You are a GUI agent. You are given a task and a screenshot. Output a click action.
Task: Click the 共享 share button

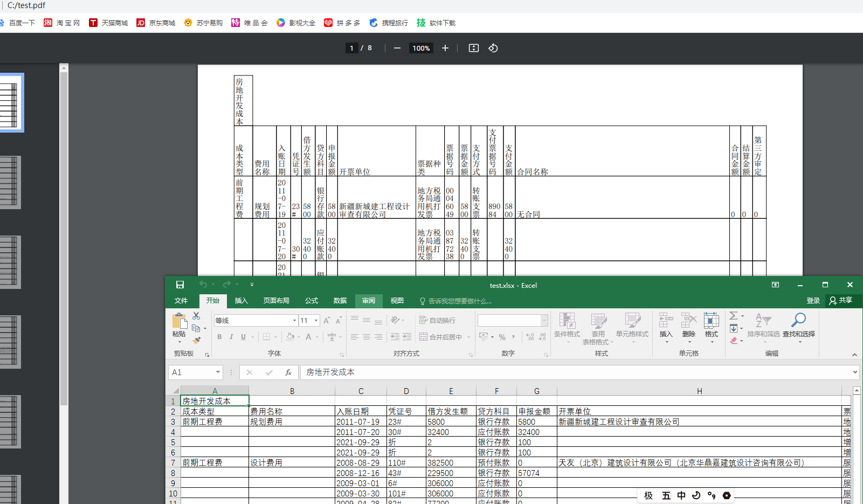tap(841, 300)
